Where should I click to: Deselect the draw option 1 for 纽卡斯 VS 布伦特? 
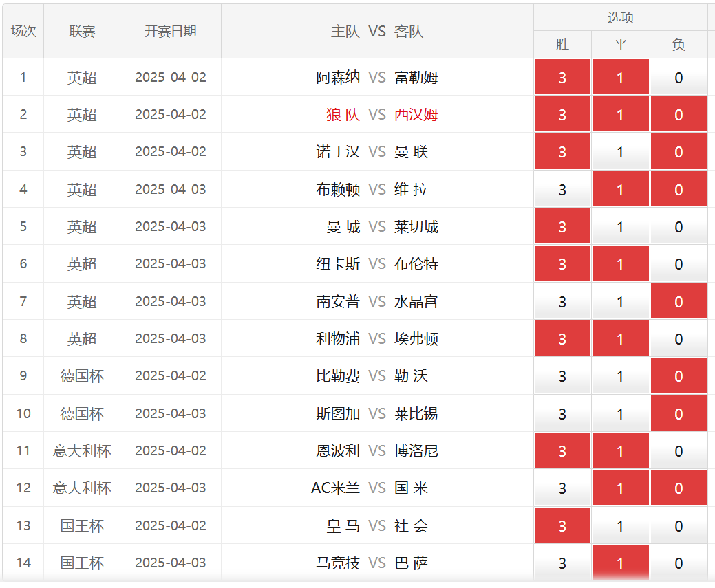pyautogui.click(x=620, y=264)
